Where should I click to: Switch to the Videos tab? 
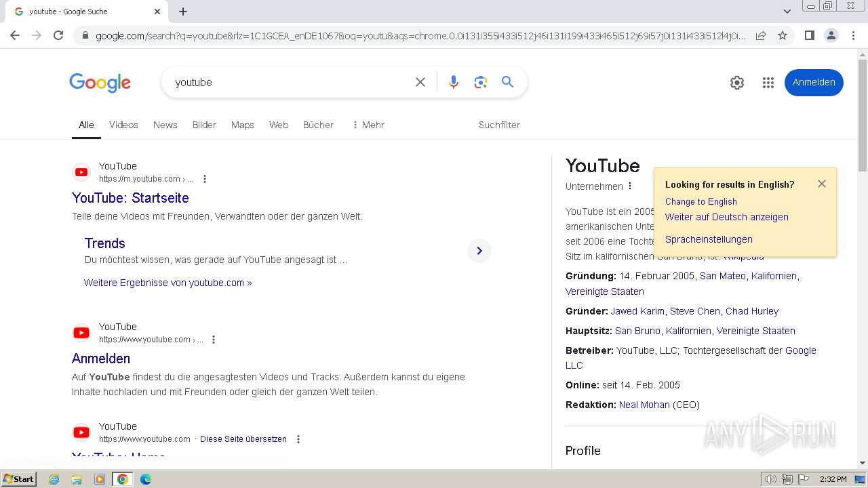tap(123, 125)
